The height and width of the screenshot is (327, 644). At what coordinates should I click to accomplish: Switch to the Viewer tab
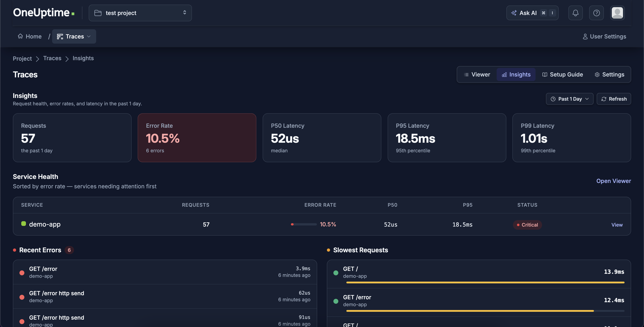coord(477,74)
